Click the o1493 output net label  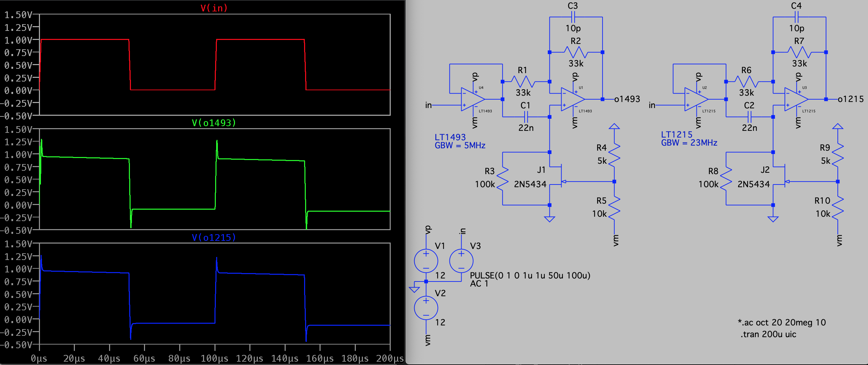627,99
